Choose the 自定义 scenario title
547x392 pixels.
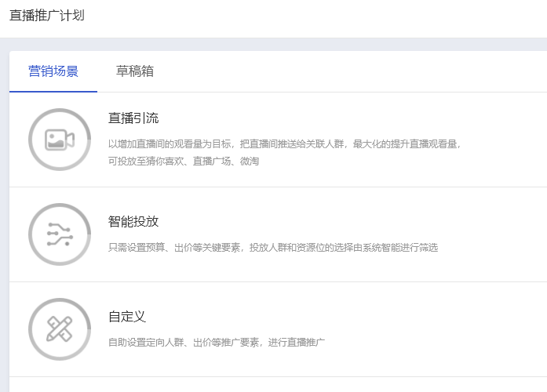tap(127, 317)
